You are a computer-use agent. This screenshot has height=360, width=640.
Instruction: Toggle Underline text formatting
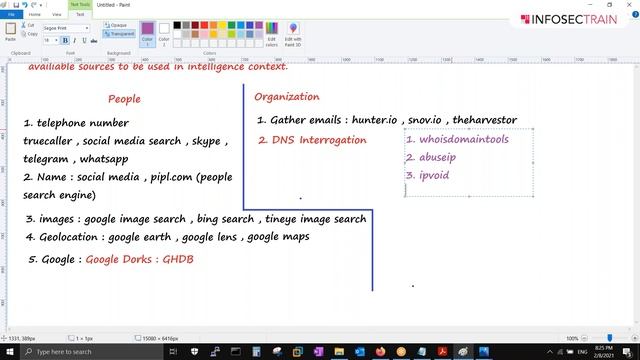tap(84, 40)
